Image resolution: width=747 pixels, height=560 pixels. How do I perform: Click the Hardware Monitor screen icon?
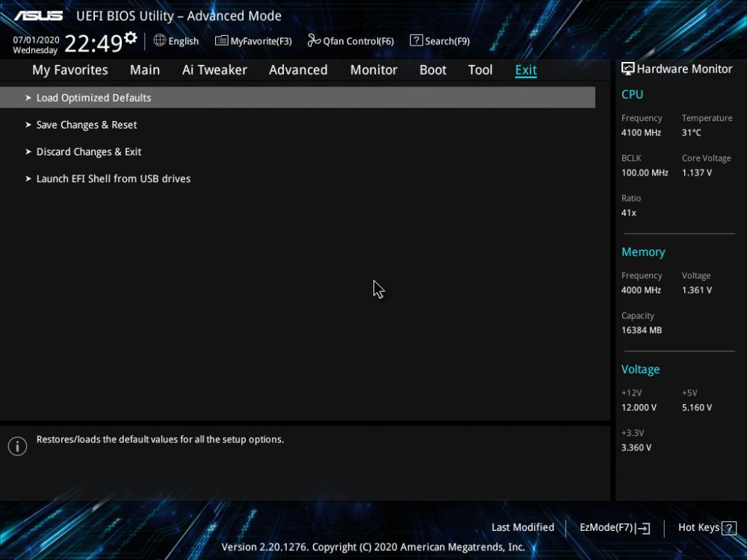tap(627, 69)
